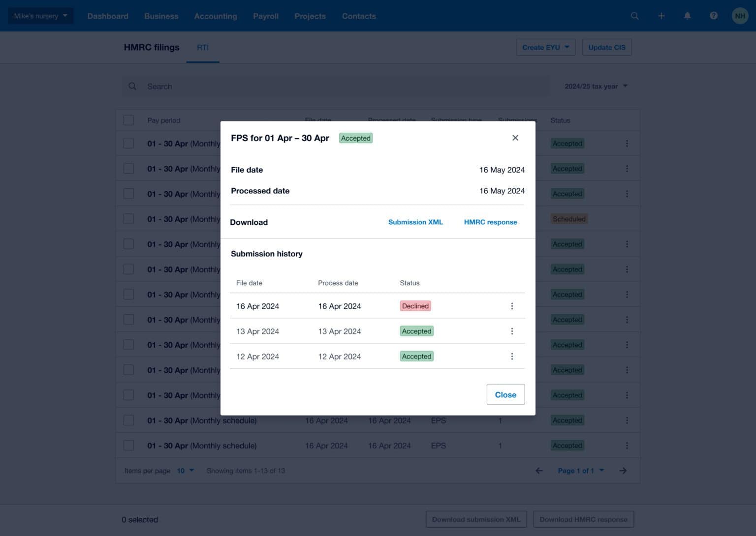Image resolution: width=756 pixels, height=536 pixels.
Task: Close the dialog with the Close button
Action: coord(505,394)
